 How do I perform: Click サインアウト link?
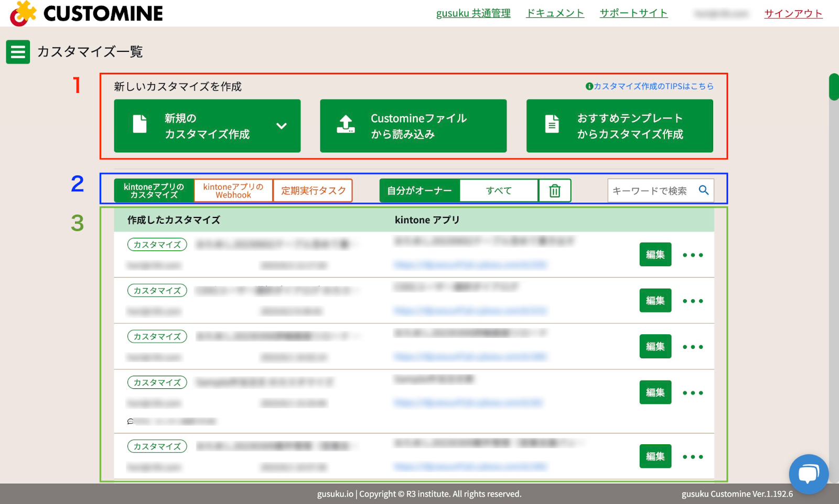click(793, 14)
